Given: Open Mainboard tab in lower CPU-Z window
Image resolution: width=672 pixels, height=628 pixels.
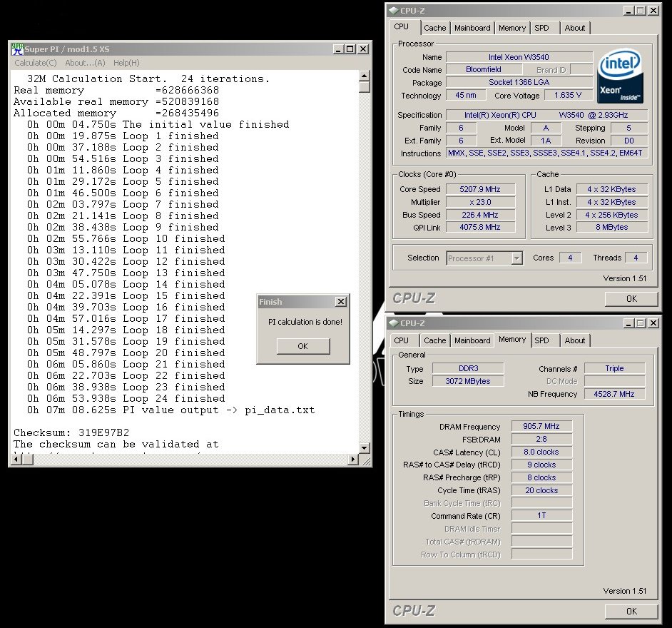Looking at the screenshot, I should [x=472, y=340].
